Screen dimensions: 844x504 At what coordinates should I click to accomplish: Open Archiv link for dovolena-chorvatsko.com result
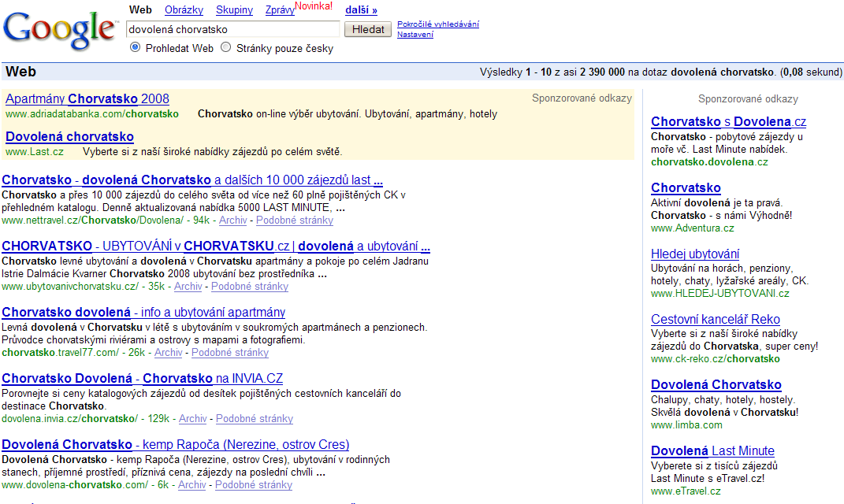coord(192,484)
